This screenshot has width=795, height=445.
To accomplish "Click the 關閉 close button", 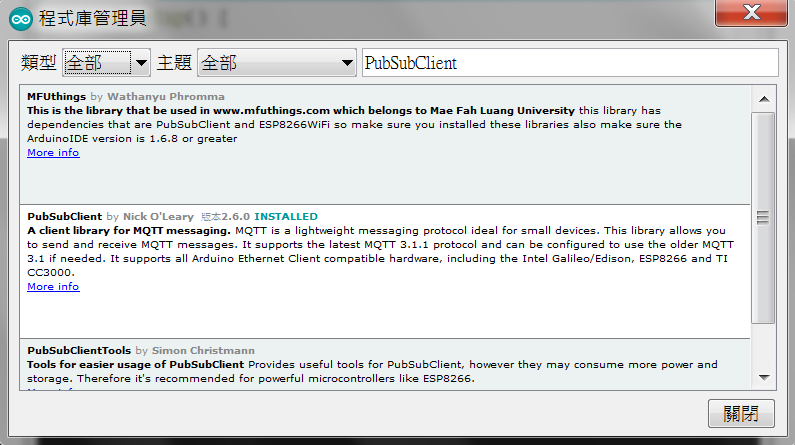I will pyautogui.click(x=741, y=414).
